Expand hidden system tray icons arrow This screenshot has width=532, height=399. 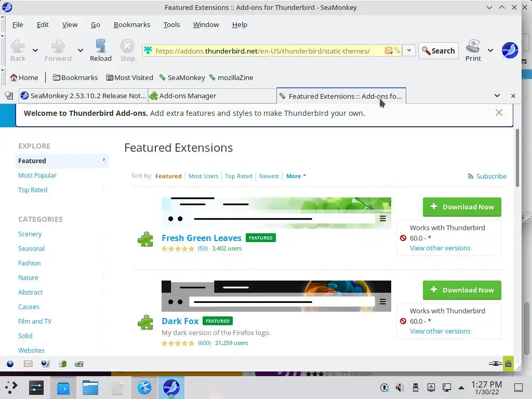click(461, 388)
